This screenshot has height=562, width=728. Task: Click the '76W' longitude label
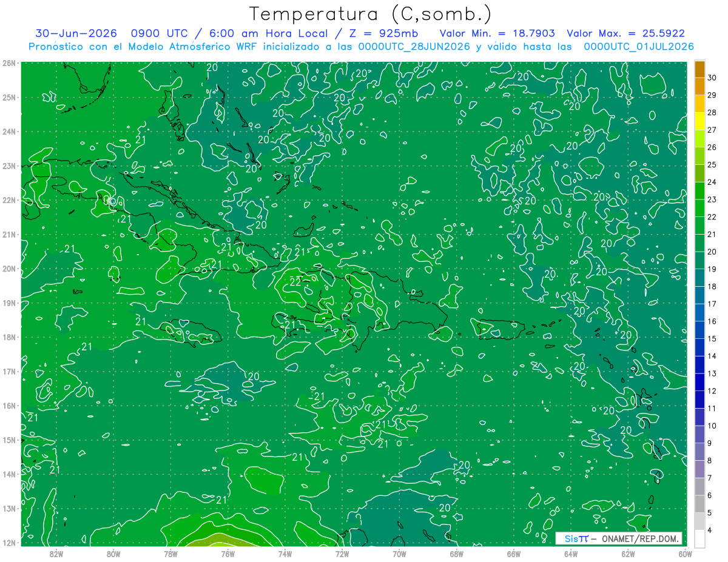pyautogui.click(x=227, y=554)
